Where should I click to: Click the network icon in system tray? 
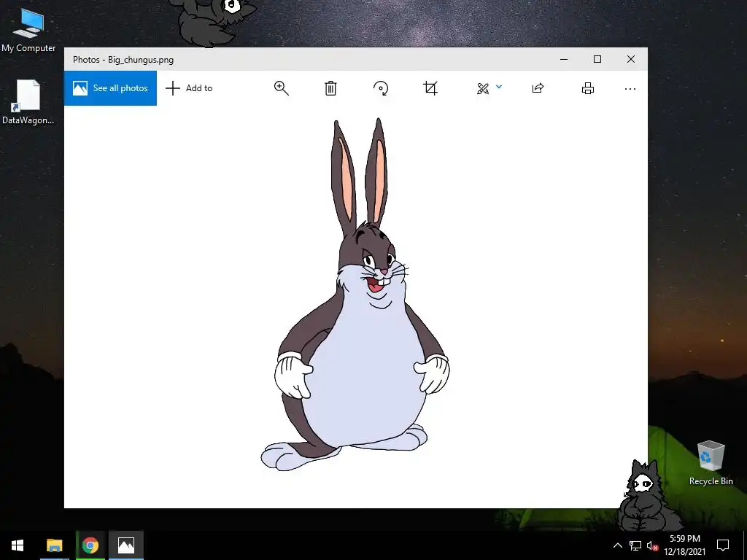(x=635, y=545)
